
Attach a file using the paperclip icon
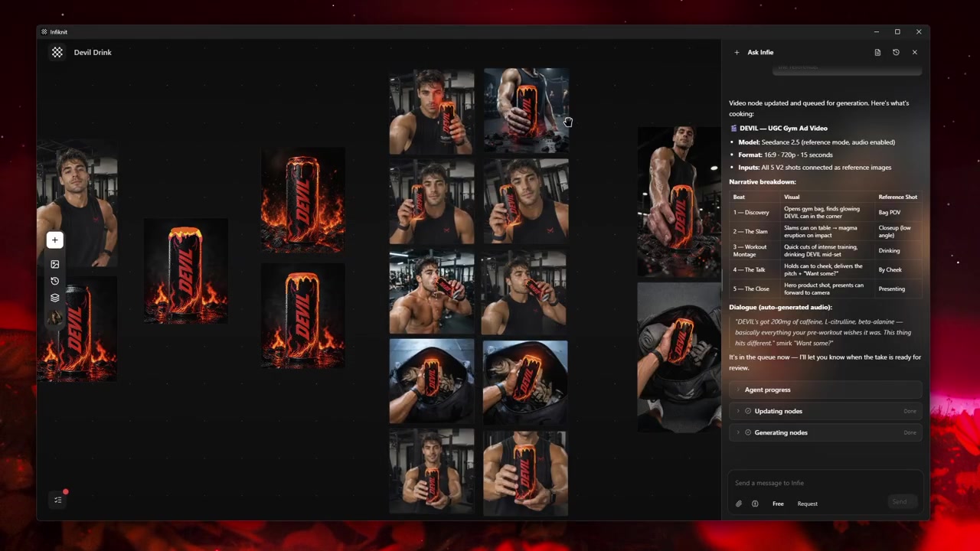[x=739, y=504]
